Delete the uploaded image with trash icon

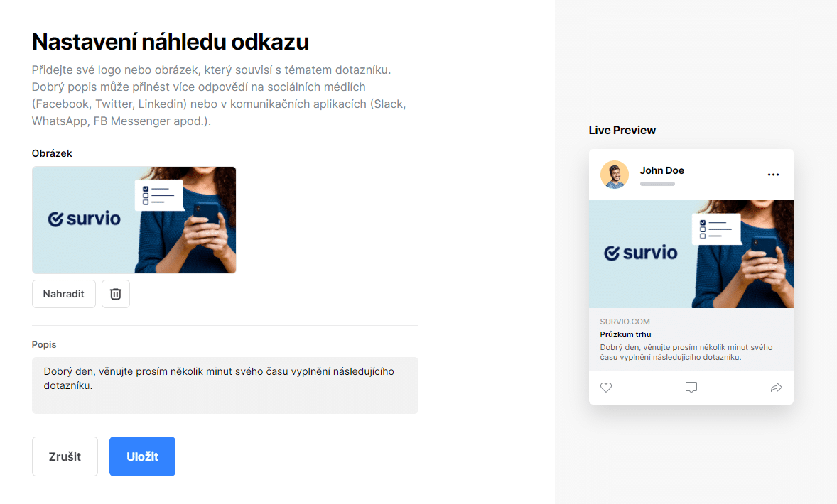(116, 294)
